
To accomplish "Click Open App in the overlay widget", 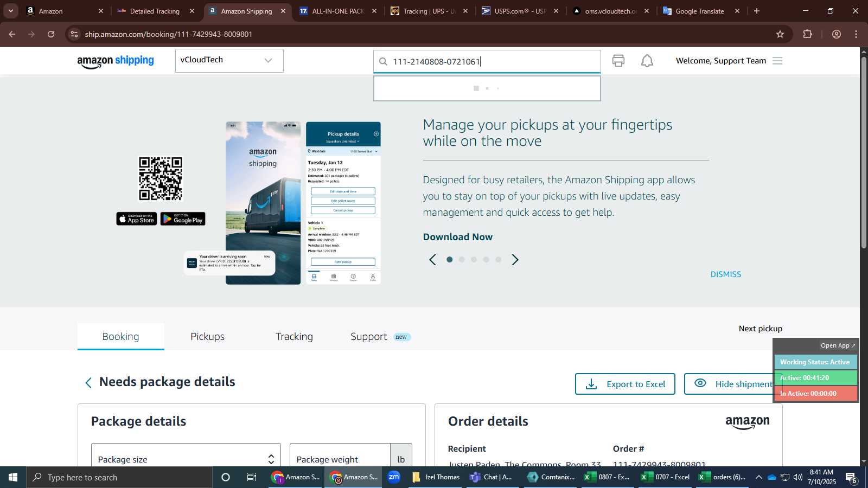I will point(838,345).
